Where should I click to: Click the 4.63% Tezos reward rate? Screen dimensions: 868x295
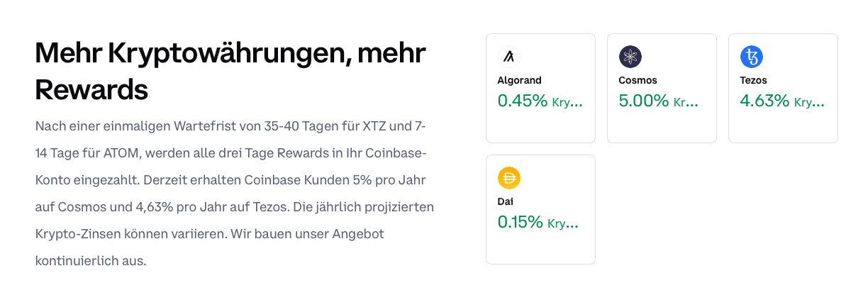coord(765,101)
